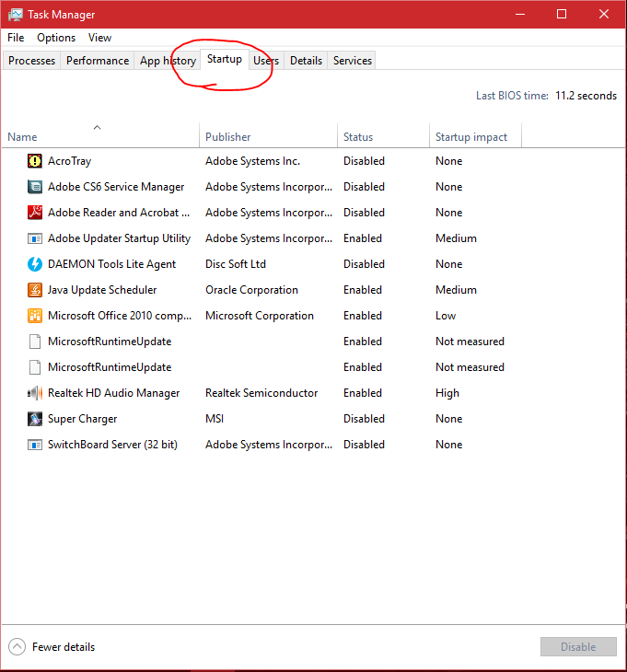
Task: Click Disabled status for Super Charger
Action: pos(364,419)
